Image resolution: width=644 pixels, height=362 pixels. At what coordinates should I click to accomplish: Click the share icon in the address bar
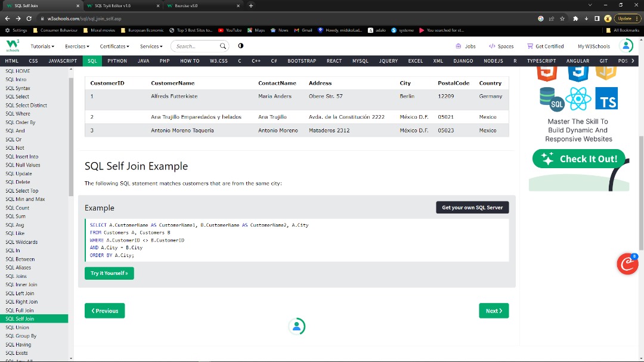(550, 18)
